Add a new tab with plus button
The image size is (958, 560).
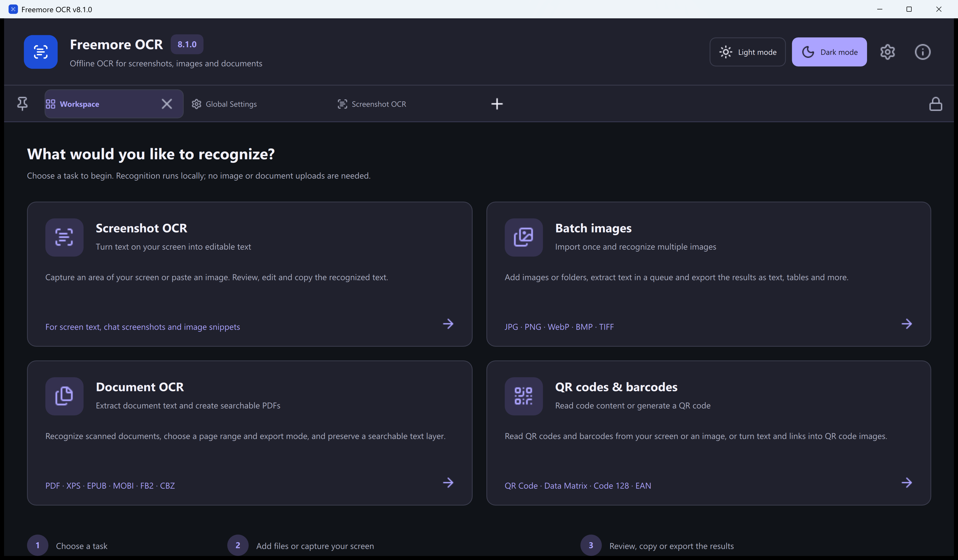tap(497, 104)
